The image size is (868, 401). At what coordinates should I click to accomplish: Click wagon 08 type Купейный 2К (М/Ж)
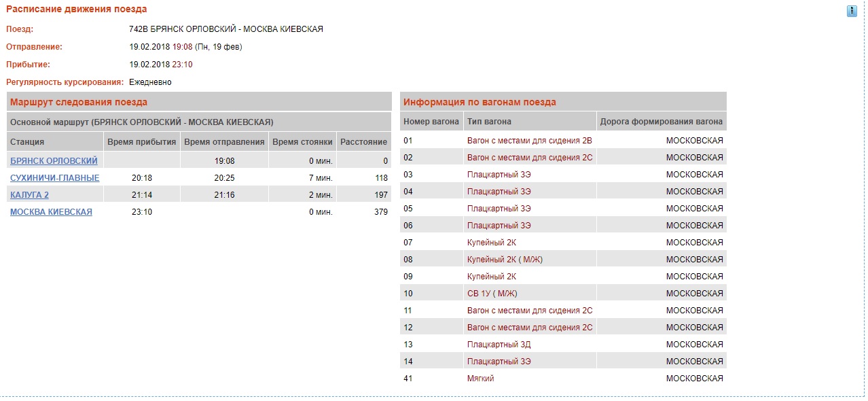[x=505, y=260]
